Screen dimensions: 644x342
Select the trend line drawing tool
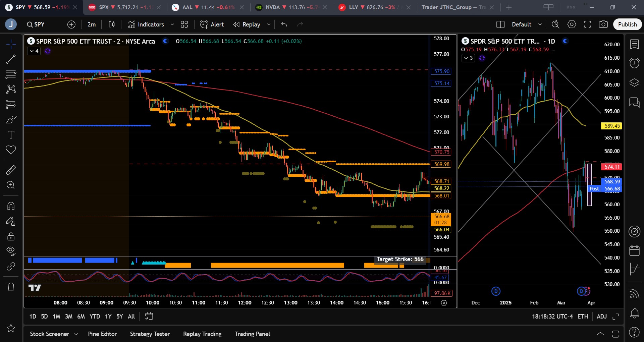(x=11, y=59)
